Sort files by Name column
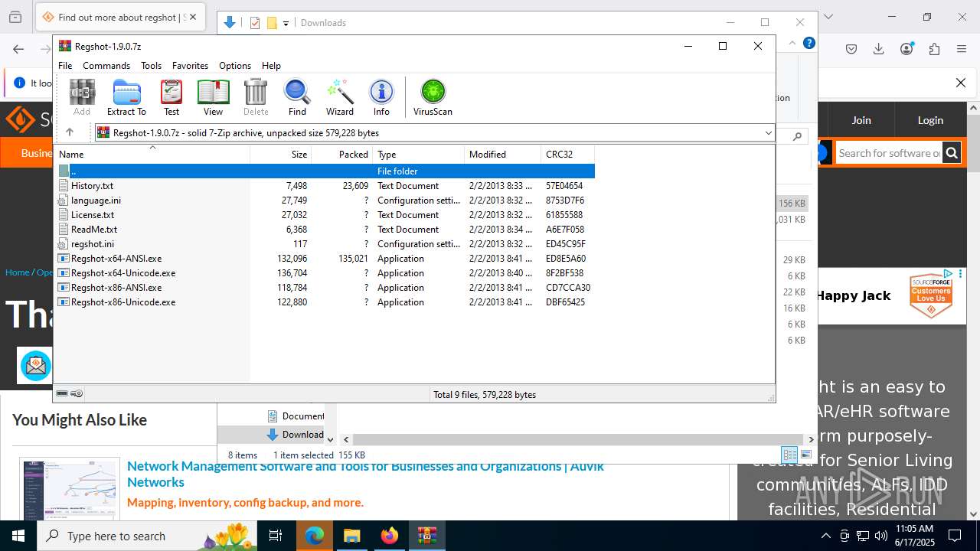Screen dimensions: 980x551 [x=152, y=154]
